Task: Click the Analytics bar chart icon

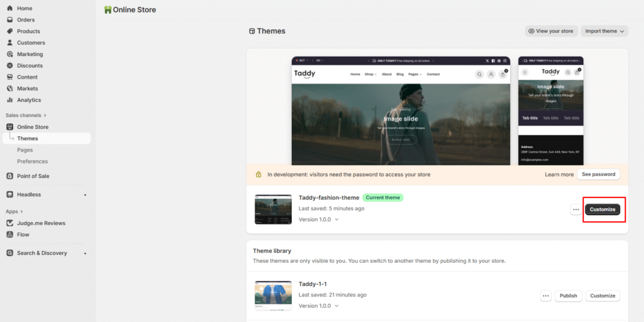Action: [10, 100]
